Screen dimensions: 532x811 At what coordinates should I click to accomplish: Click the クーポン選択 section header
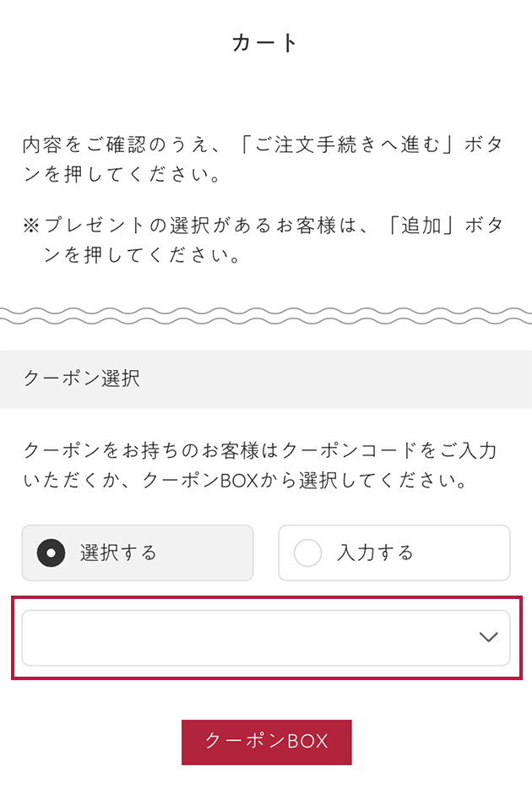tap(82, 379)
